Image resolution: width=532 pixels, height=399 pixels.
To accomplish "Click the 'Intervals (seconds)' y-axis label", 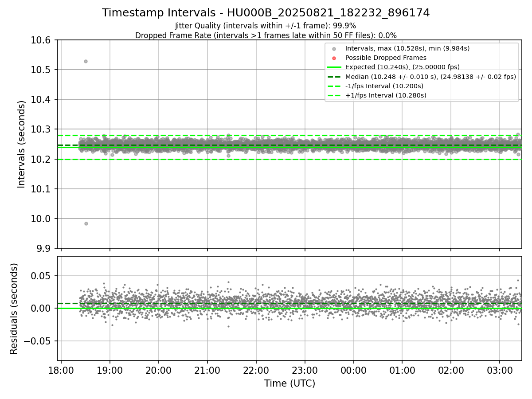I will [22, 144].
